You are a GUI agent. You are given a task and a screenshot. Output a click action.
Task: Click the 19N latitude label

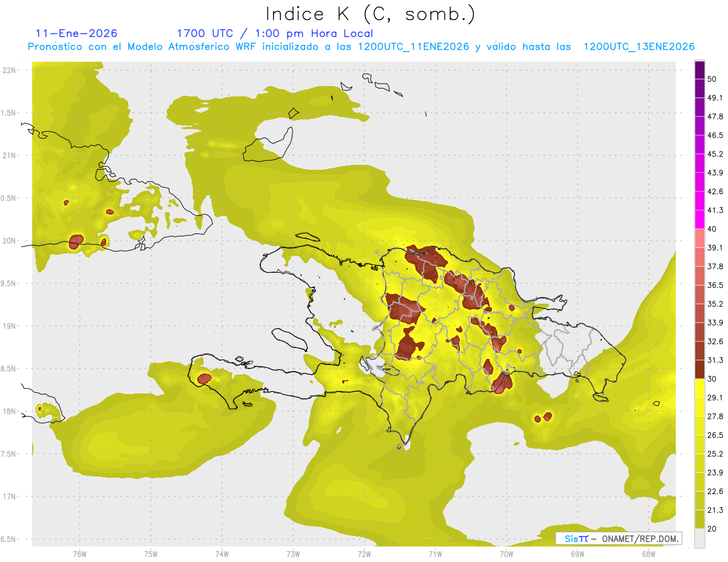click(9, 326)
